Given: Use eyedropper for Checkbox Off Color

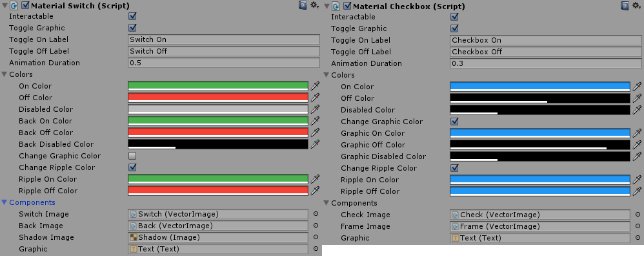Looking at the screenshot, I should click(x=637, y=98).
